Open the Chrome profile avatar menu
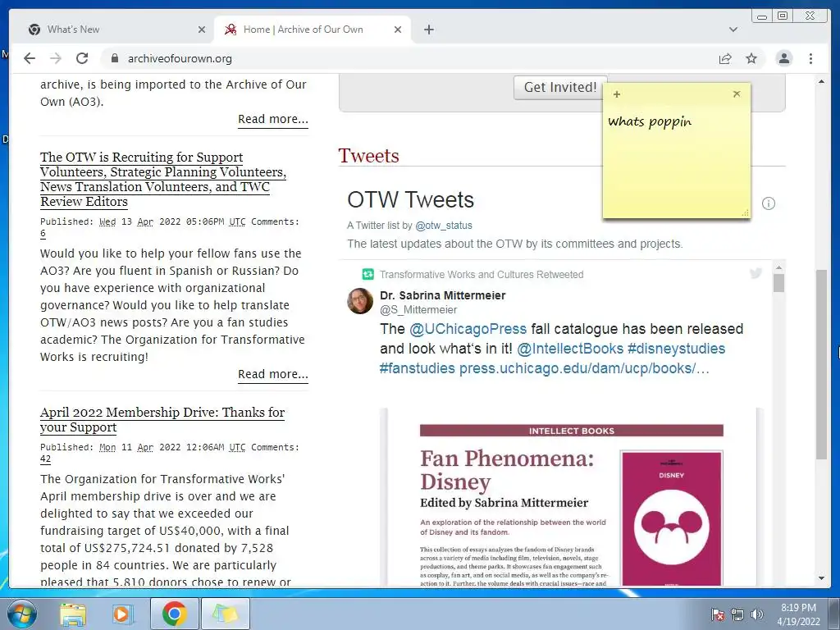840x630 pixels. [x=783, y=58]
